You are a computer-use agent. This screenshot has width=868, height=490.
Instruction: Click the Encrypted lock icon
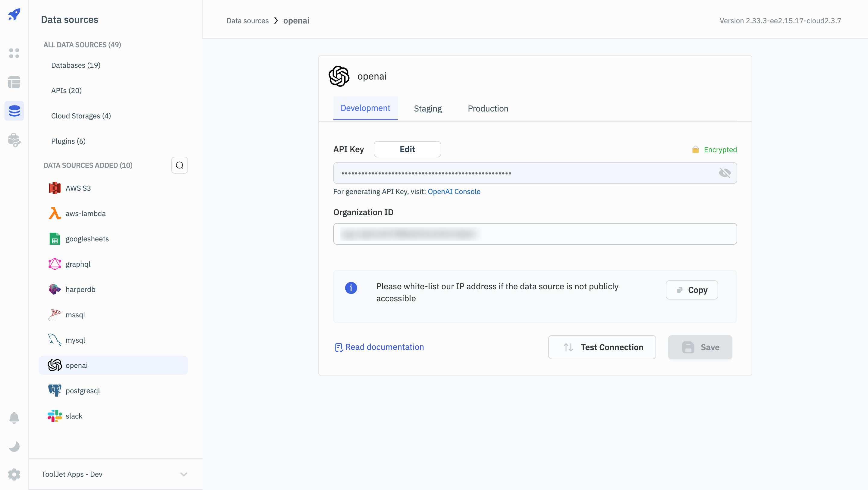click(x=696, y=150)
